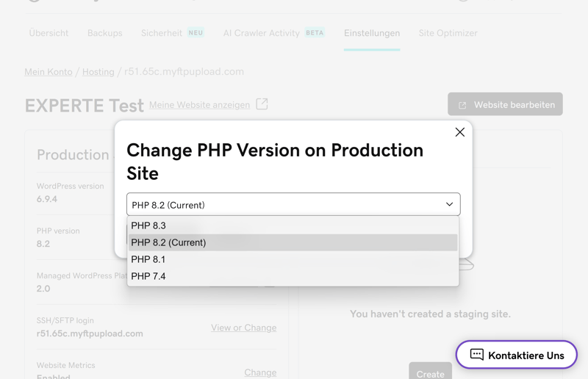This screenshot has height=379, width=588.
Task: Click the Create staging site button
Action: click(x=430, y=372)
